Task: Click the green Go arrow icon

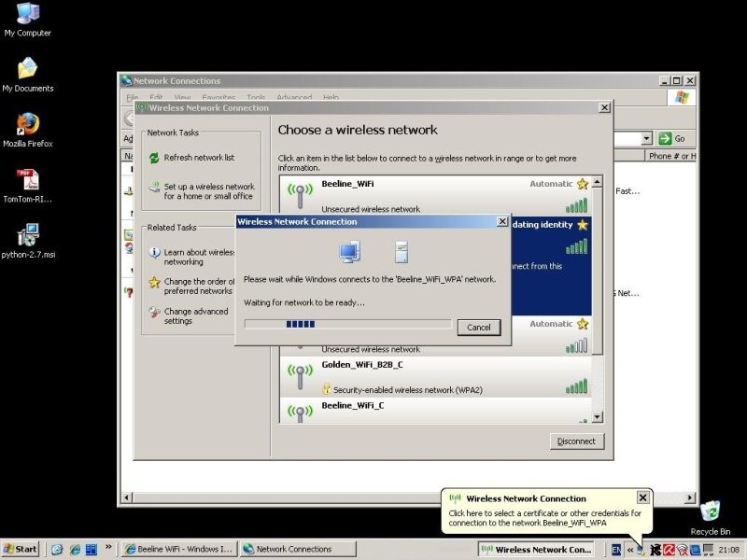Action: click(665, 138)
